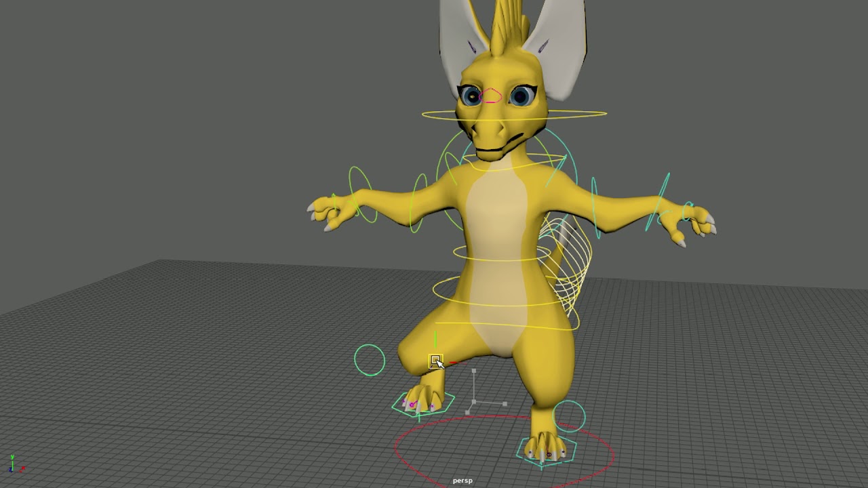Pick the teal circle beside the bent knee
The width and height of the screenshot is (868, 488).
click(x=370, y=361)
